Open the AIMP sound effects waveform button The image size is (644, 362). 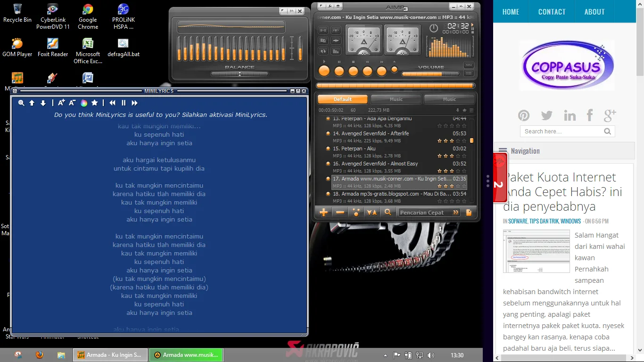(x=336, y=41)
